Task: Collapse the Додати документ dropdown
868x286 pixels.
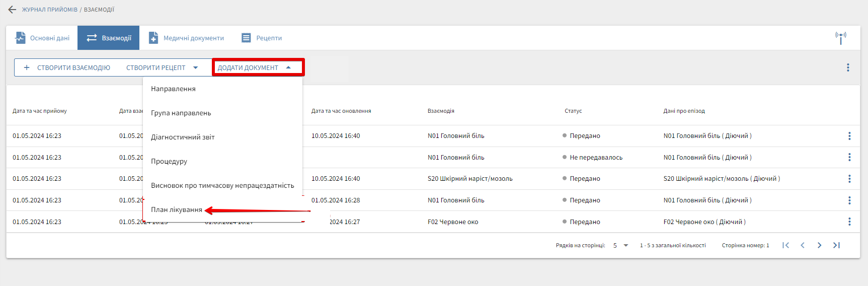Action: (x=258, y=67)
